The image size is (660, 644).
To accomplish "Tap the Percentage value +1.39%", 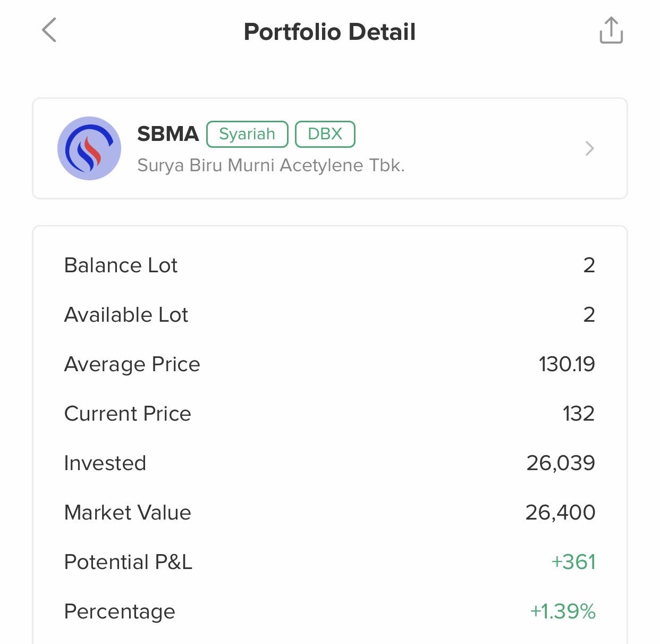I will click(563, 612).
